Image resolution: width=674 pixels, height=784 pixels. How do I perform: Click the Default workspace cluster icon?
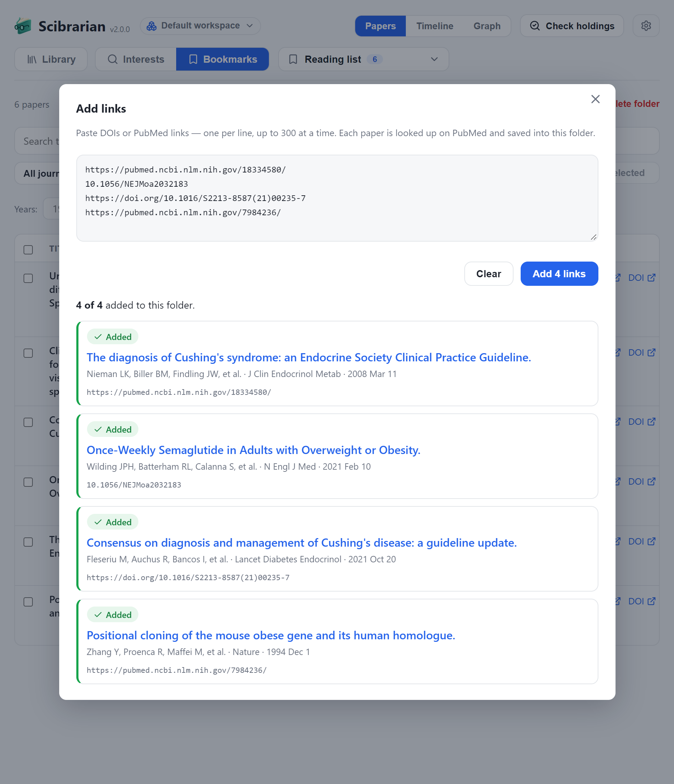coord(152,26)
